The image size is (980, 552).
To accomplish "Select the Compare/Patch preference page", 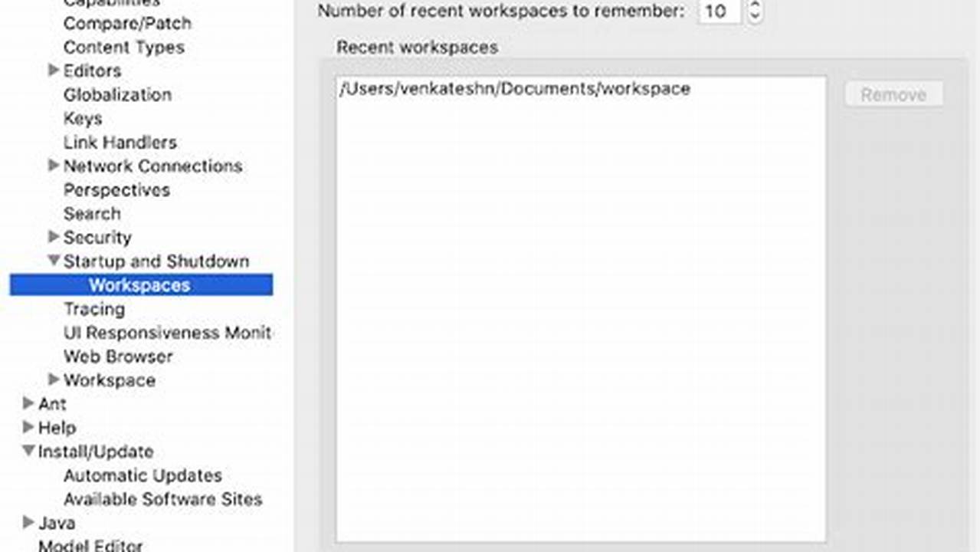I will tap(127, 24).
